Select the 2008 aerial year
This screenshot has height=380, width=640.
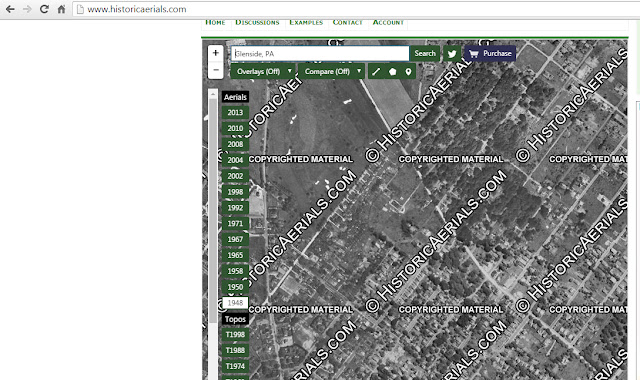point(235,144)
